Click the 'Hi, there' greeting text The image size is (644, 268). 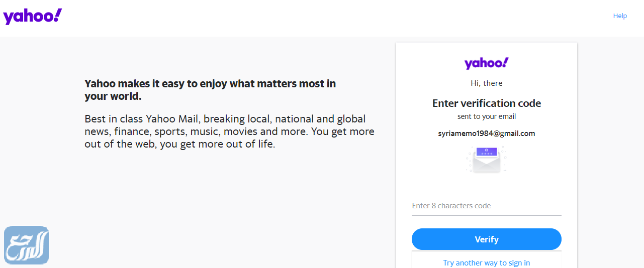point(486,83)
